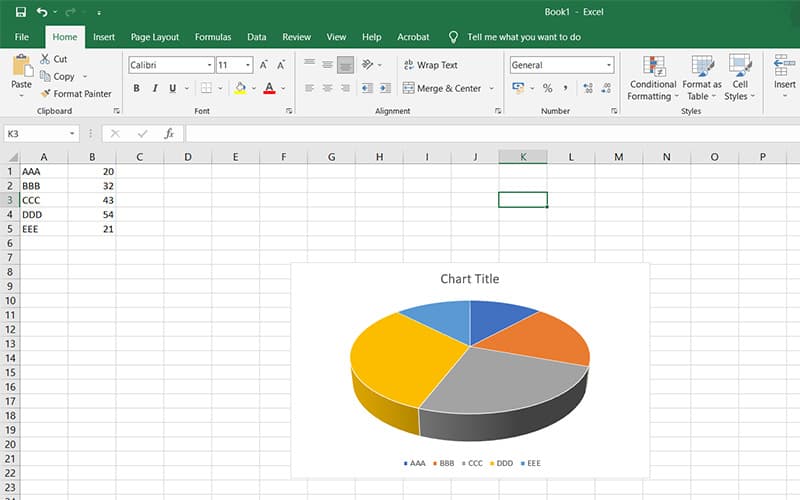This screenshot has width=800, height=500.
Task: Click the Merge & Center button
Action: 441,88
